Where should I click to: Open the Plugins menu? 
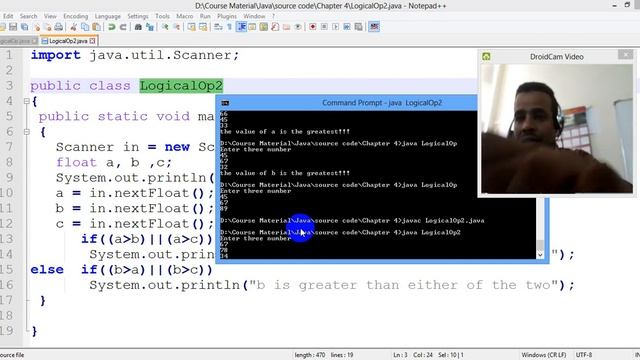coord(227,16)
